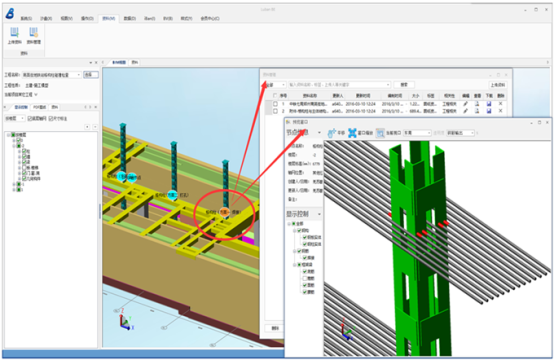554x360 pixels.
Task: Open the project name dropdown in left panel
Action: (78, 75)
